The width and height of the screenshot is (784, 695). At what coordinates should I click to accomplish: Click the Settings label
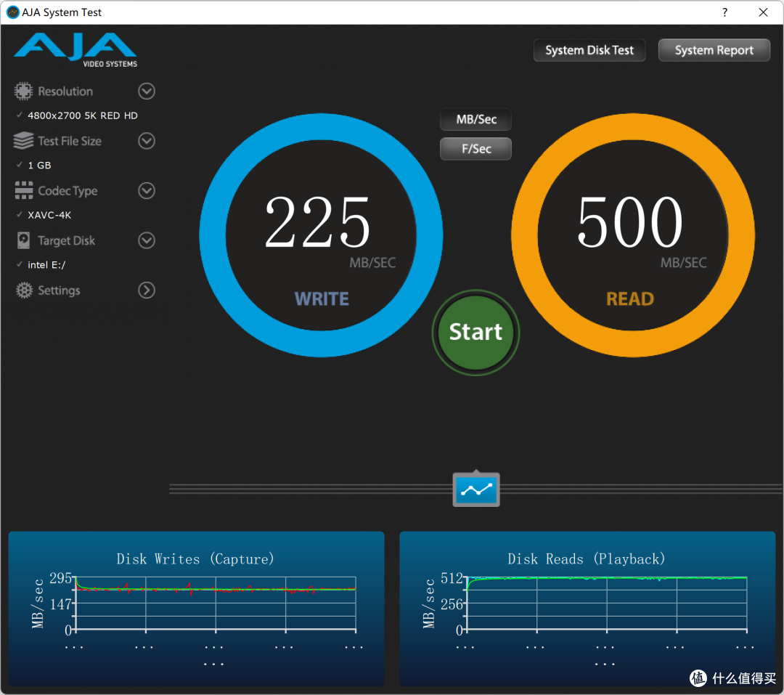coord(59,290)
